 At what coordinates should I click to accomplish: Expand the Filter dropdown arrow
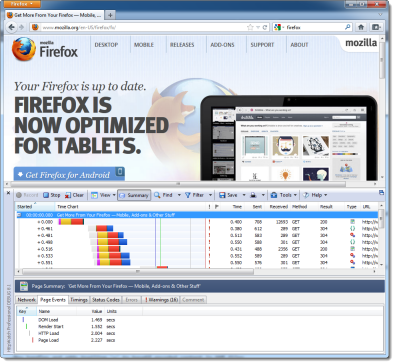tap(210, 195)
